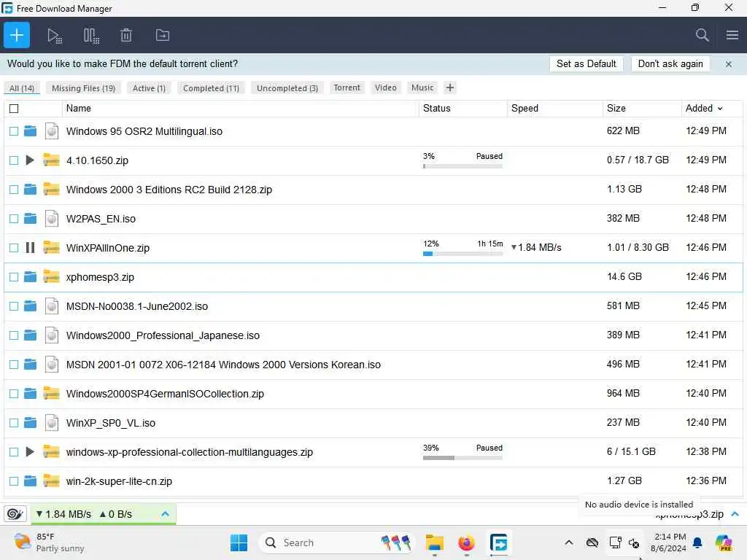
Task: Resume the 4.10.1650.zip download
Action: 29,160
